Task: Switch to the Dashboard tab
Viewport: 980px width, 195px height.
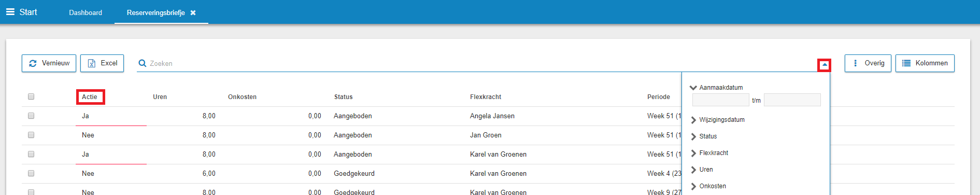Action: pyautogui.click(x=86, y=12)
